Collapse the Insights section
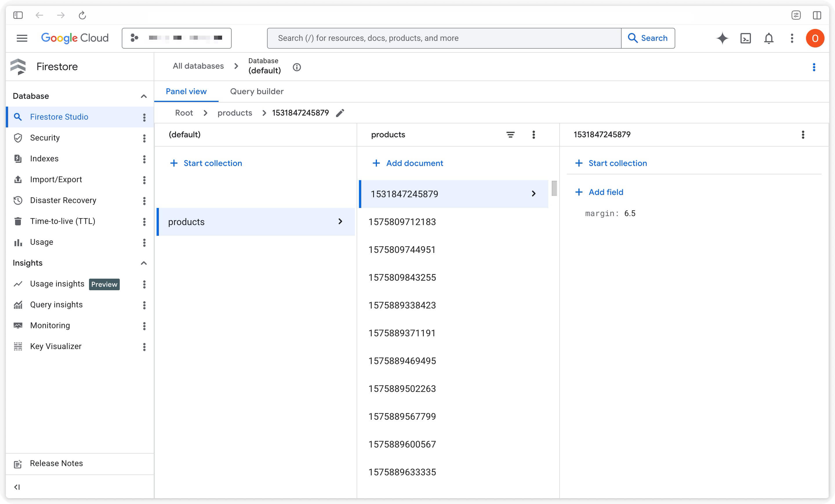The width and height of the screenshot is (835, 504). (144, 263)
